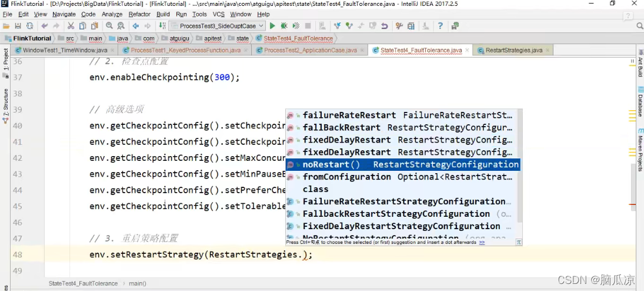Run ProcessTest3_SideOuptCase with green play icon
Image resolution: width=644 pixels, height=291 pixels.
click(272, 26)
